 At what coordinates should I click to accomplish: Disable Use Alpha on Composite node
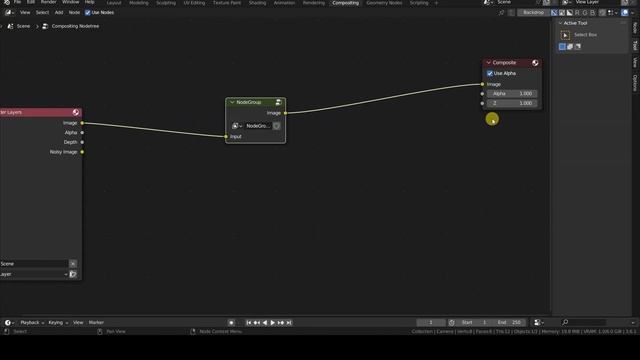(x=490, y=73)
